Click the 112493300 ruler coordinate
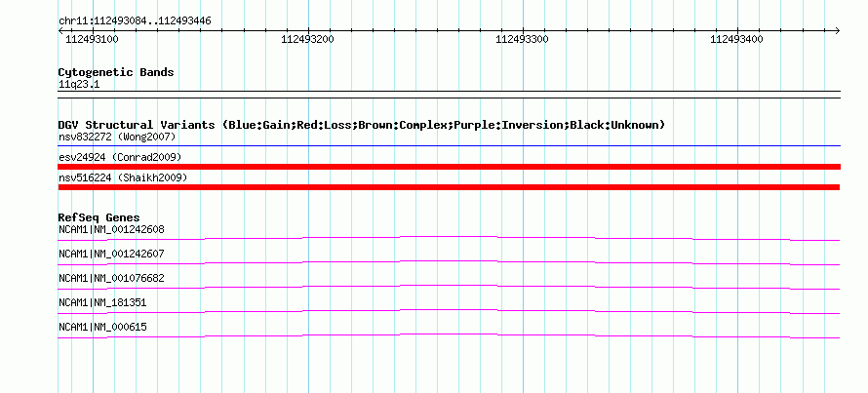 (523, 39)
